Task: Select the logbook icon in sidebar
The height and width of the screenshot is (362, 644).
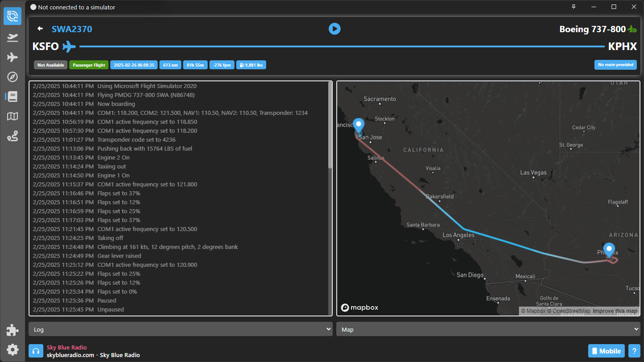Action: [13, 97]
